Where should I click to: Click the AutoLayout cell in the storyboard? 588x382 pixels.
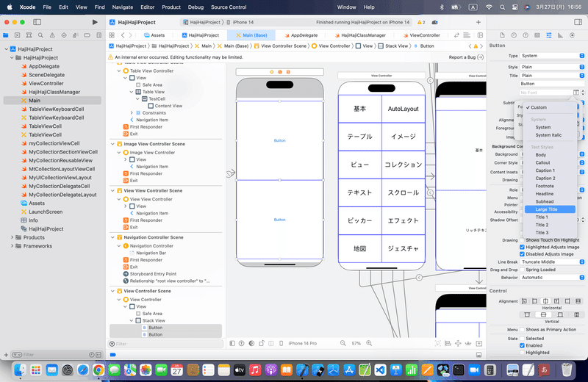[403, 109]
